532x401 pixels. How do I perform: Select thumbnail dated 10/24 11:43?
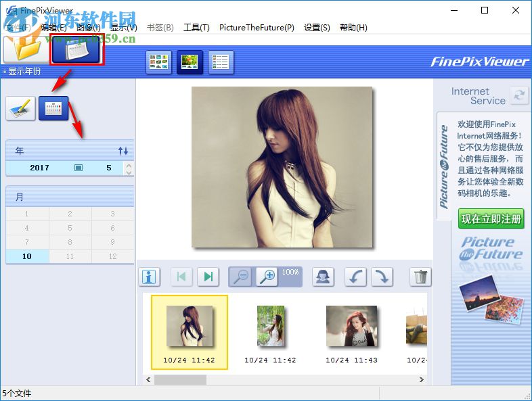click(351, 326)
